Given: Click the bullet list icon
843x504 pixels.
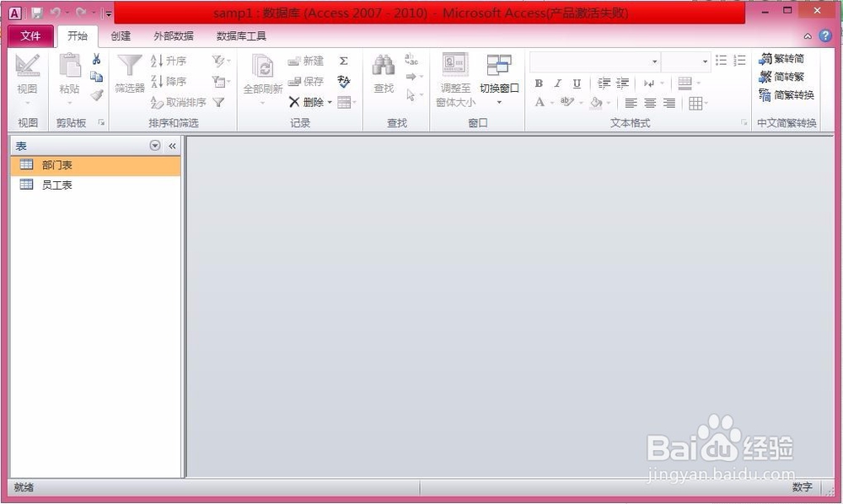Looking at the screenshot, I should click(721, 60).
